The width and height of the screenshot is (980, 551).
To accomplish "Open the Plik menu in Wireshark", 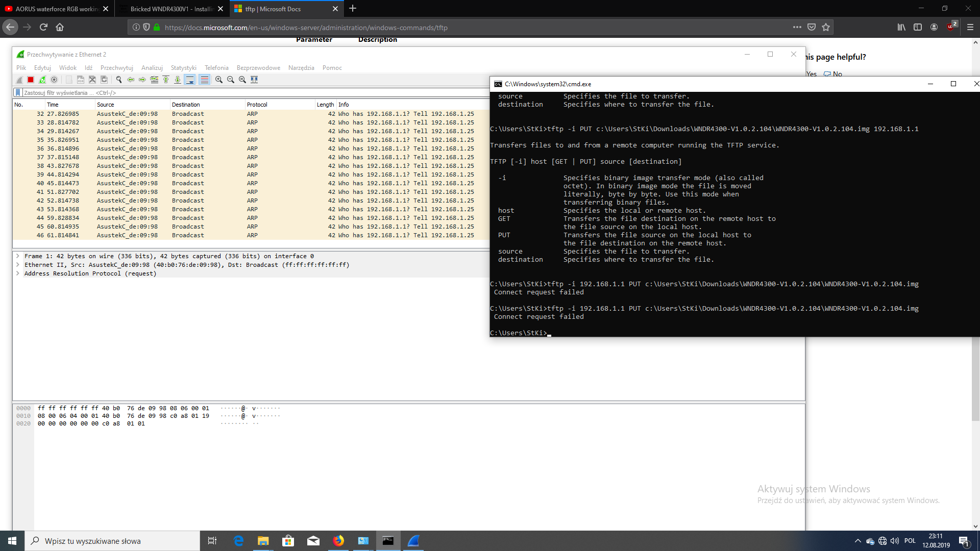I will click(x=21, y=68).
